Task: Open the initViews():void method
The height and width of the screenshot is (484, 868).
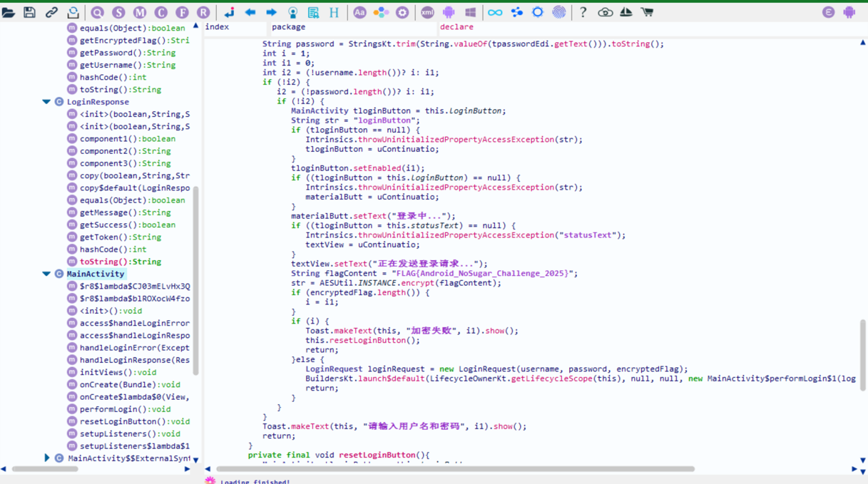Action: tap(118, 372)
